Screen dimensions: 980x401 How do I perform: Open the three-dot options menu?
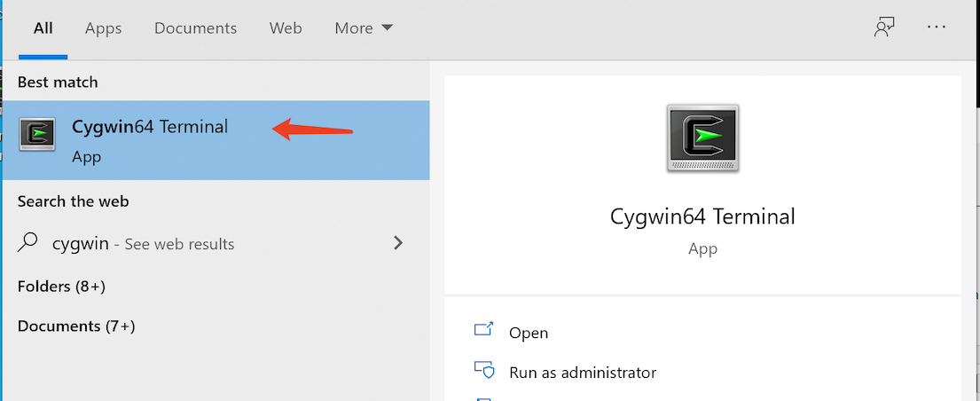tap(937, 28)
